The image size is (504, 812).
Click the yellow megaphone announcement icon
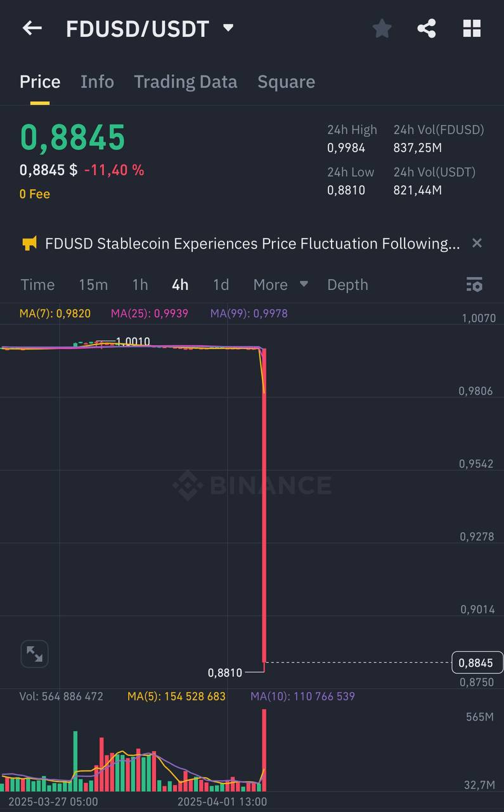click(29, 244)
